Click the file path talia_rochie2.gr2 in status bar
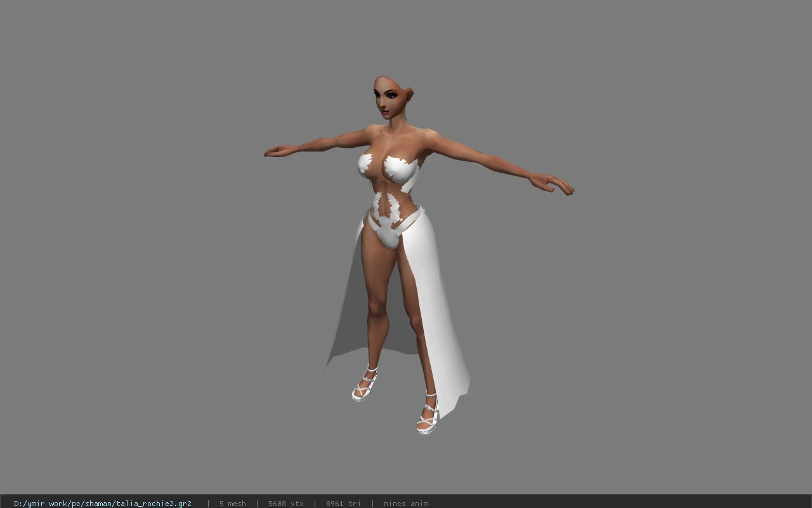Image resolution: width=812 pixels, height=508 pixels. 103,504
